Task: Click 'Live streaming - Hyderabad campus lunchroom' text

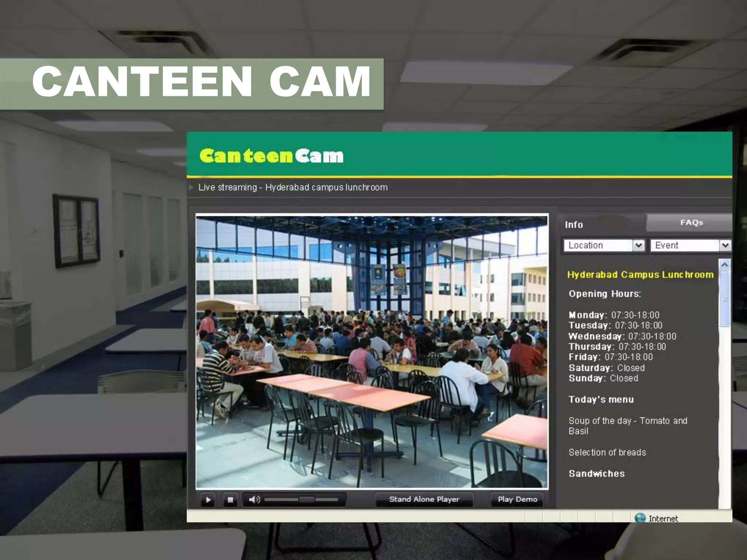Action: pyautogui.click(x=293, y=187)
